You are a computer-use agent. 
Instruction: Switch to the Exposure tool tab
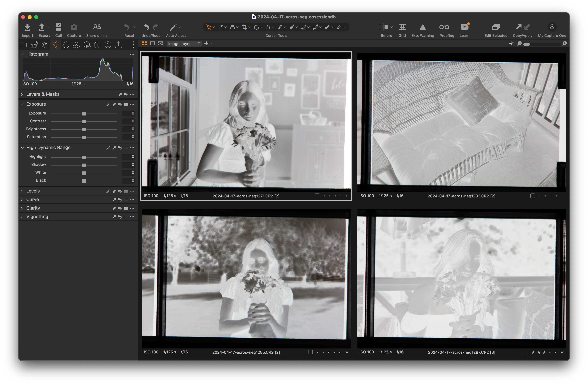(55, 45)
